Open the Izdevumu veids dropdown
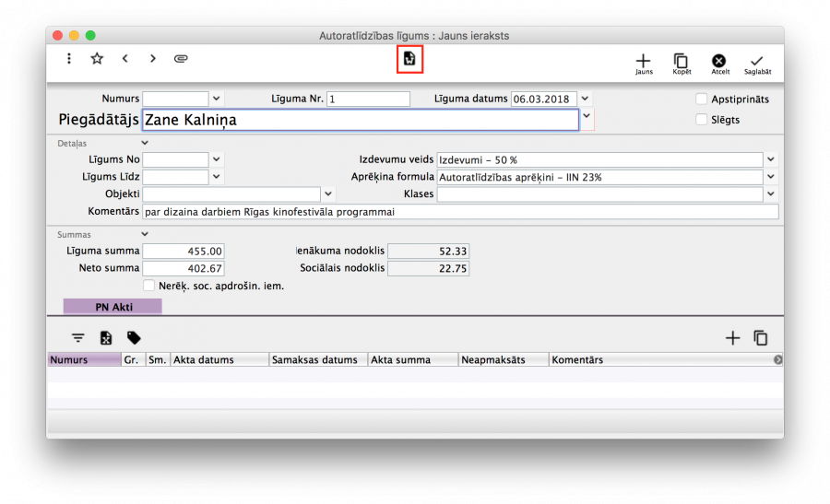The image size is (830, 504). pyautogui.click(x=771, y=159)
